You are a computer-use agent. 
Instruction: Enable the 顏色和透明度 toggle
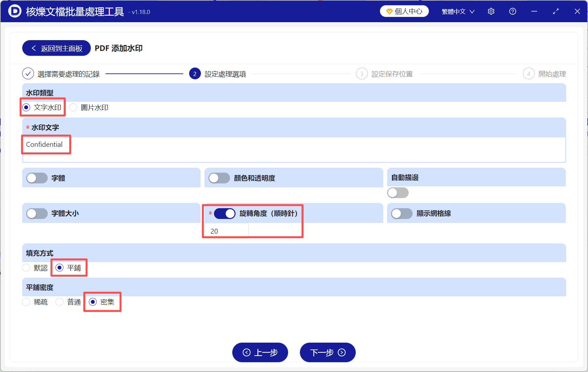click(219, 178)
